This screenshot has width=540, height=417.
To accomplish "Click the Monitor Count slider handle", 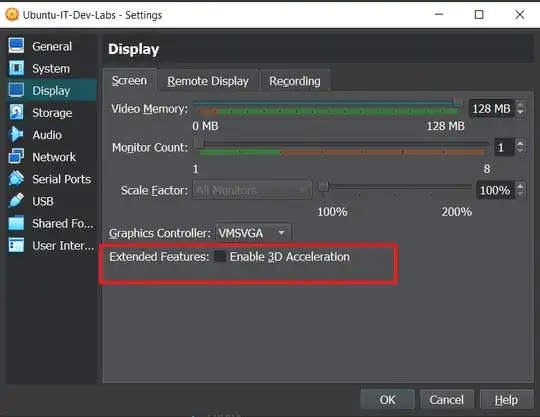I will (199, 143).
